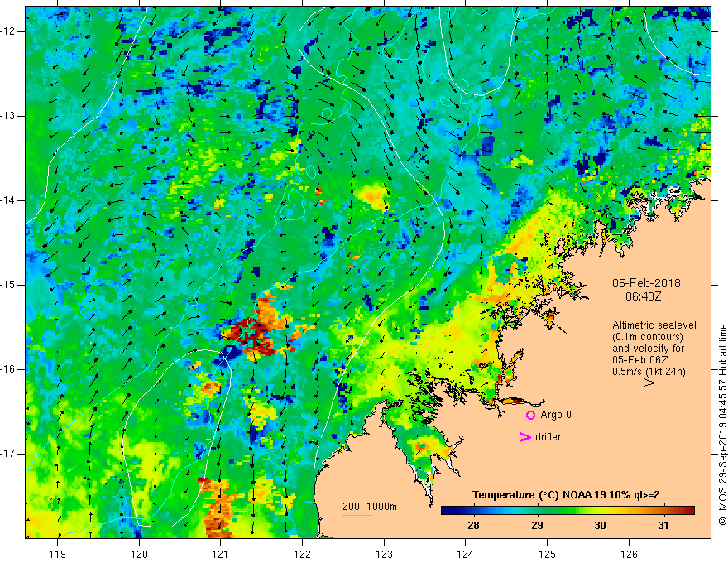The image size is (728, 563).
Task: Click longitude axis label 125
Action: pyautogui.click(x=548, y=554)
